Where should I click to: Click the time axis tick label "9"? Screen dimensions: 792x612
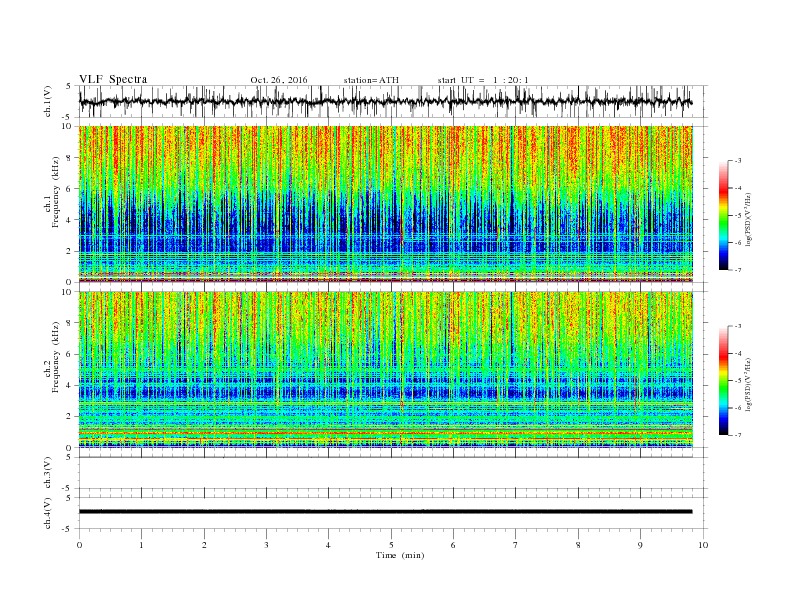[x=640, y=545]
